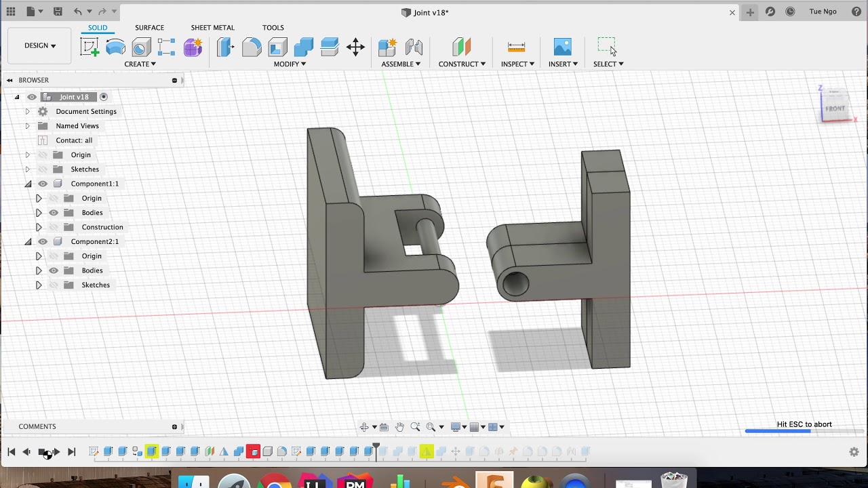Switch to the SOLID tab
868x488 pixels.
click(98, 28)
